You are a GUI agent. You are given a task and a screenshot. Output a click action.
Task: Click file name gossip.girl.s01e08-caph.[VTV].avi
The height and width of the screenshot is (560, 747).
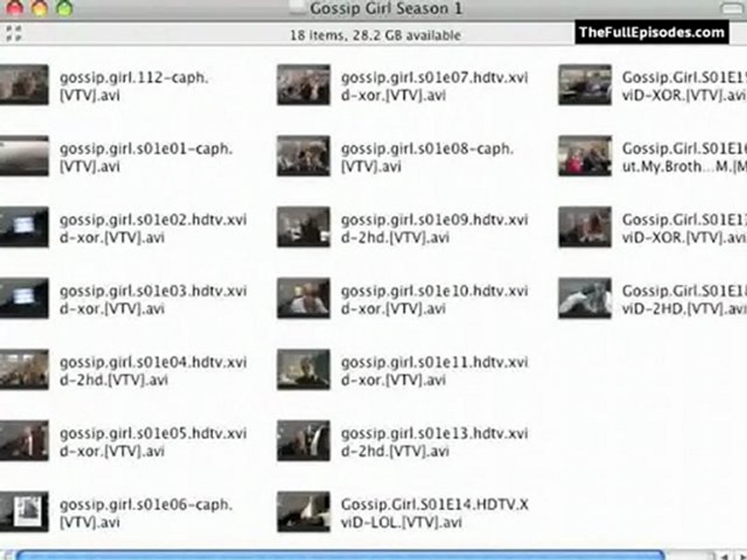[427, 158]
